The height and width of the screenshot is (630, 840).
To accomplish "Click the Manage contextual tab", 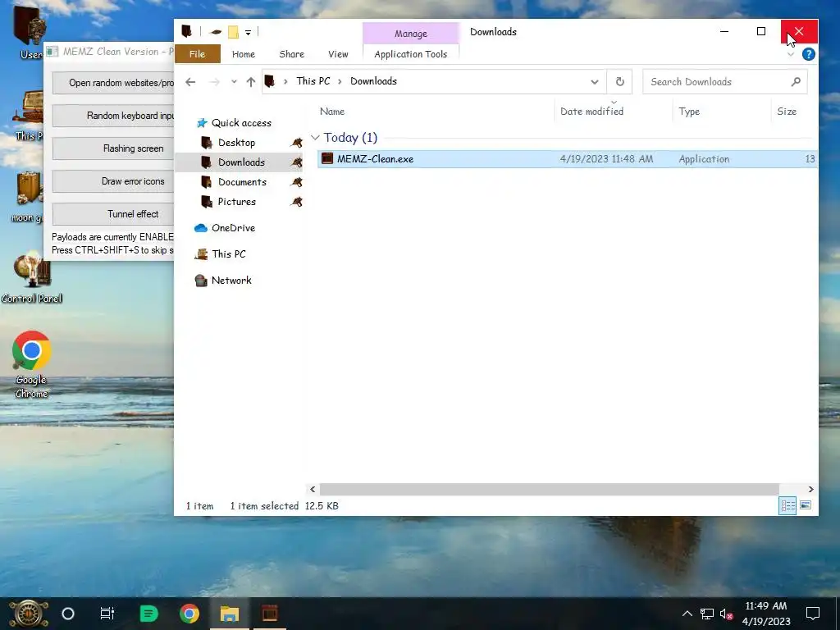I will 411,33.
